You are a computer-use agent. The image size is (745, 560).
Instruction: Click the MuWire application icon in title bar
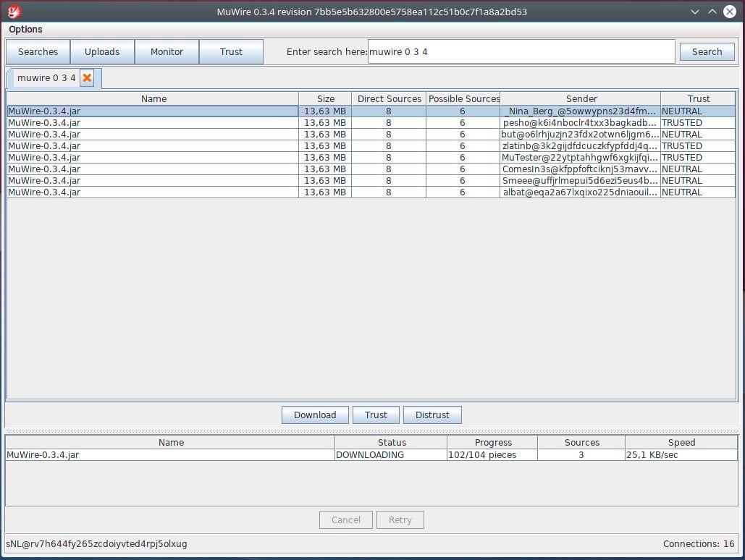pyautogui.click(x=14, y=12)
